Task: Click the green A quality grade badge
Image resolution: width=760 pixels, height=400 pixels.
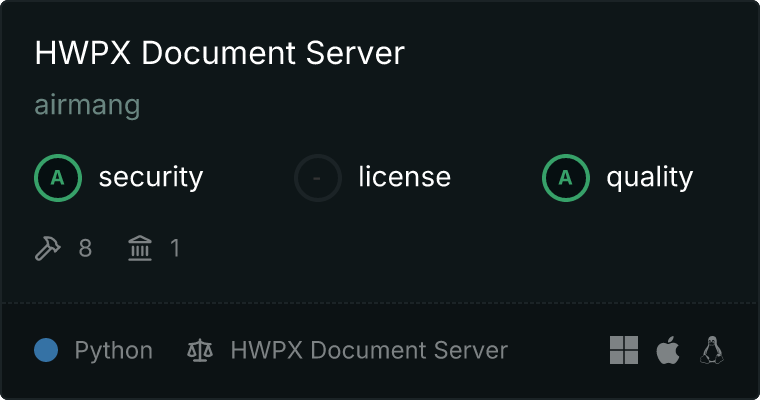Action: pyautogui.click(x=566, y=178)
